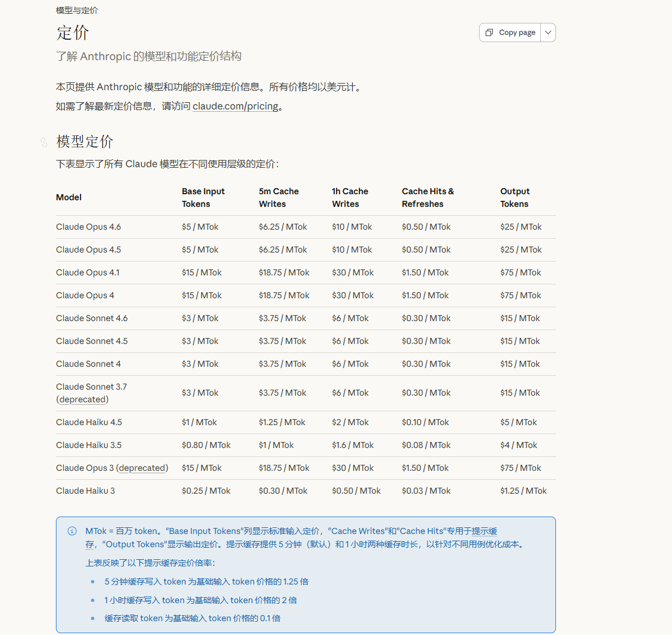672x635 pixels.
Task: Click the bullet about 1 小时缓存写入 2 倍
Action: [x=201, y=600]
